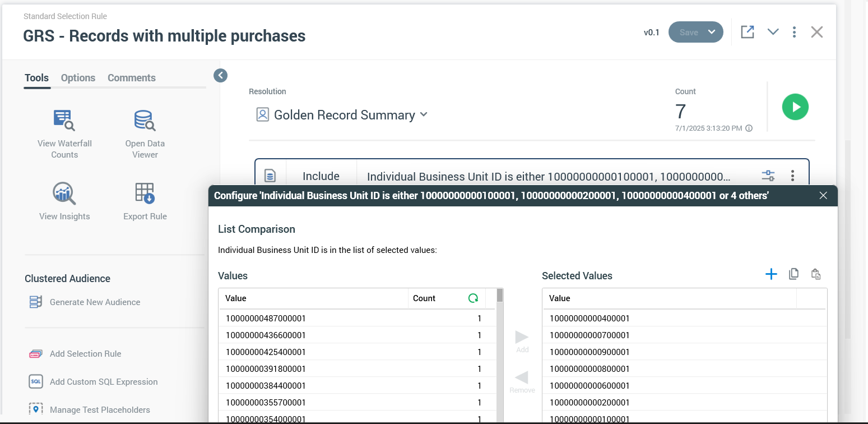Viewport: 868px width, 424px height.
Task: Launch View Insights tool
Action: 64,193
